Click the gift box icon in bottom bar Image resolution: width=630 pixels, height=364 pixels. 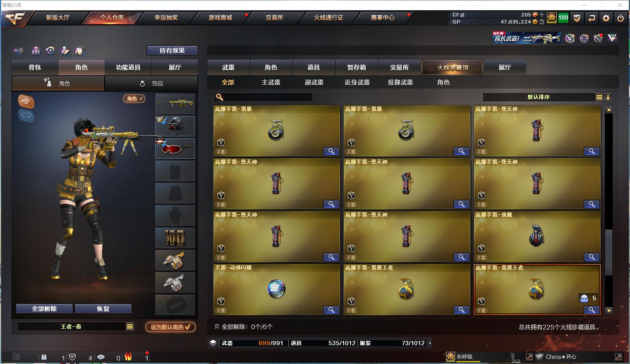(128, 357)
